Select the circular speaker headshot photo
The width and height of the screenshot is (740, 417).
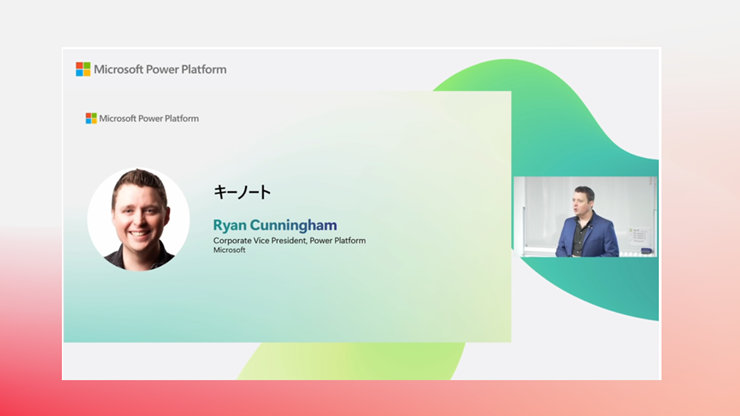138,219
